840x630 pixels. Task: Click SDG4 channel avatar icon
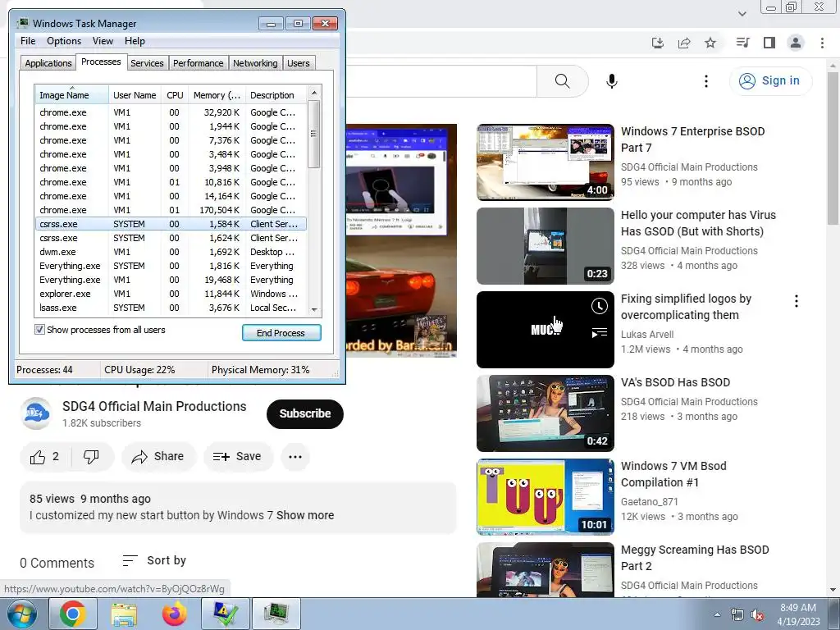click(x=36, y=413)
